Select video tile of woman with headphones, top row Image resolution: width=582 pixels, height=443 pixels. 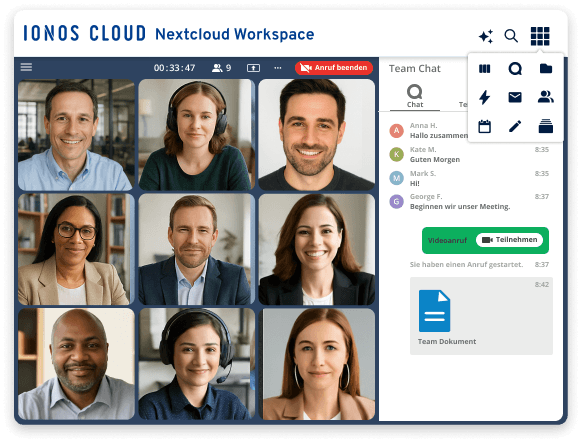point(196,135)
